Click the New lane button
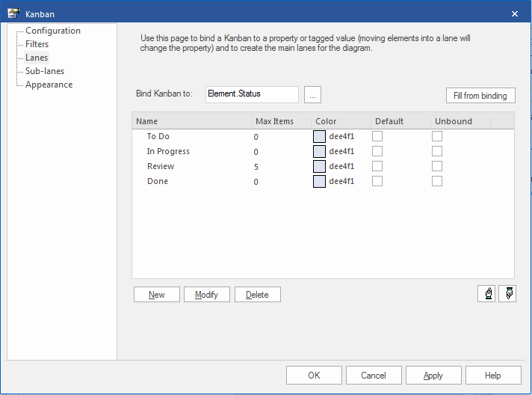 (x=157, y=294)
